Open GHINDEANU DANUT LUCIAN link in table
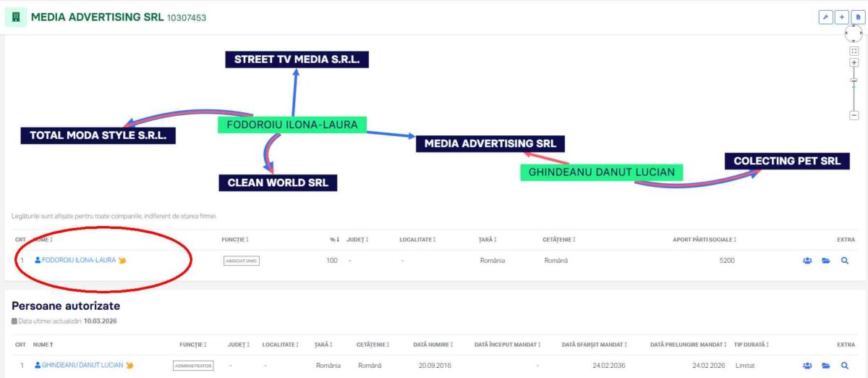The height and width of the screenshot is (378, 868). point(82,365)
